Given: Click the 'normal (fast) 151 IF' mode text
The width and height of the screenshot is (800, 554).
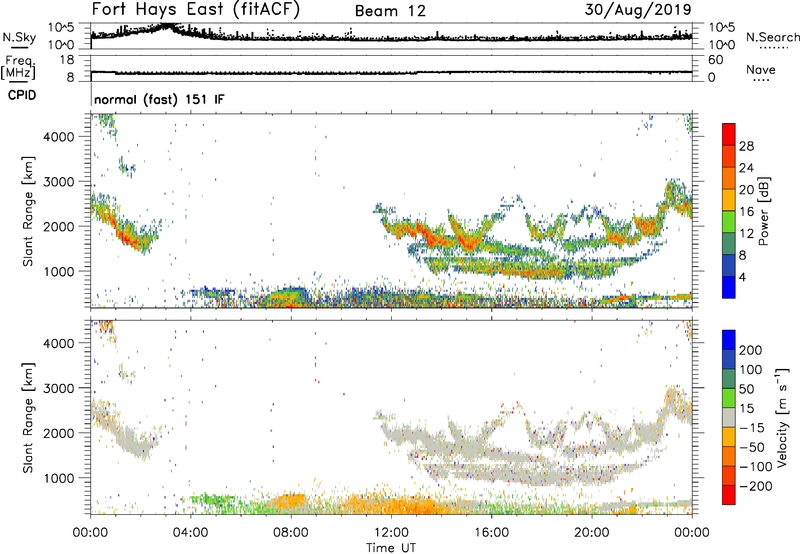Looking at the screenshot, I should click(x=159, y=99).
